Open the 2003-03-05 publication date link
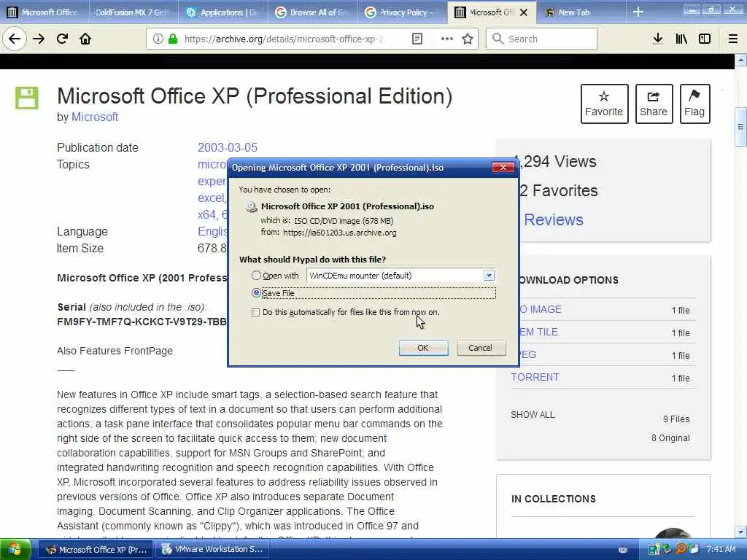 click(228, 147)
